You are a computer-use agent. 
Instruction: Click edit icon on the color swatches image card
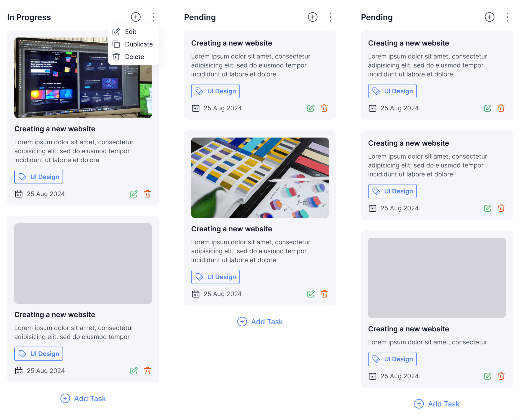tap(311, 294)
